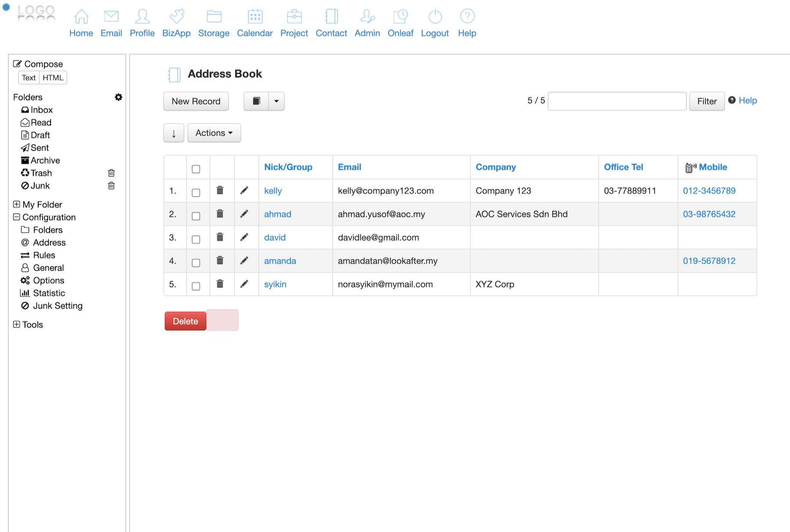This screenshot has width=790, height=532.
Task: Click the folder settings gear icon
Action: [x=118, y=97]
